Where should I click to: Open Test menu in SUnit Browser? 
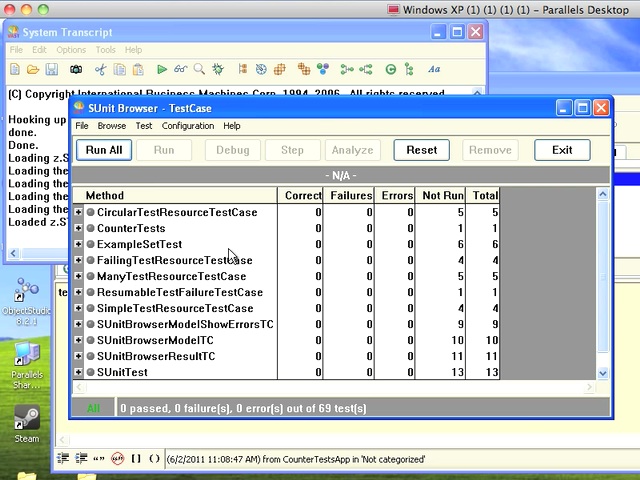pos(144,126)
